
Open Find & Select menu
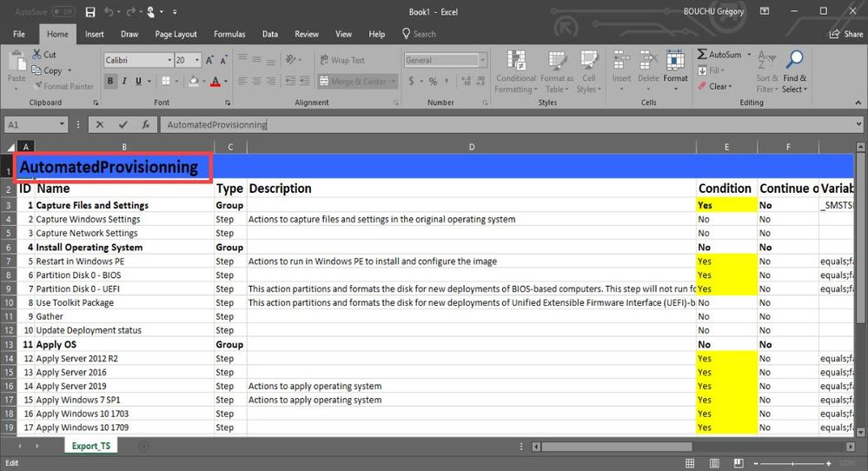[794, 72]
